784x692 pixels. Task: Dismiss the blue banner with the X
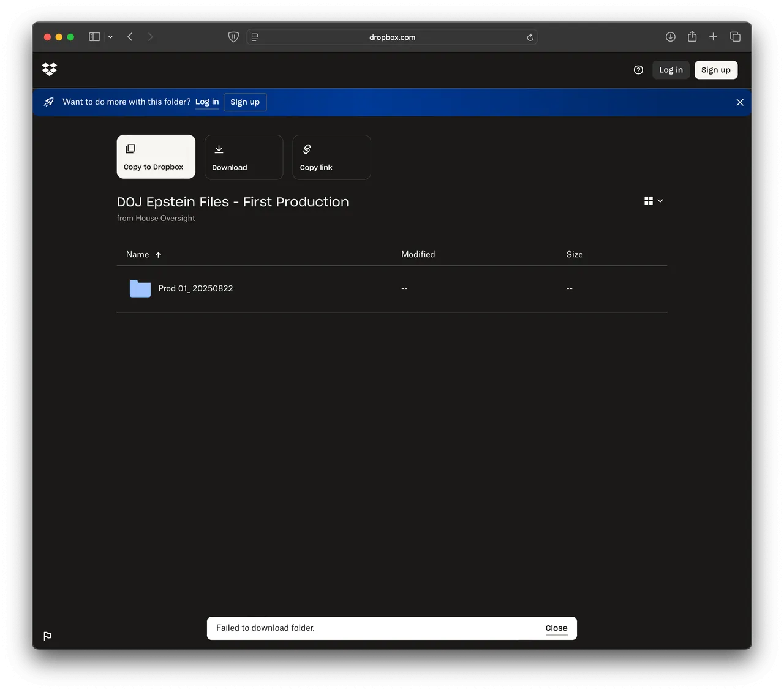click(740, 102)
